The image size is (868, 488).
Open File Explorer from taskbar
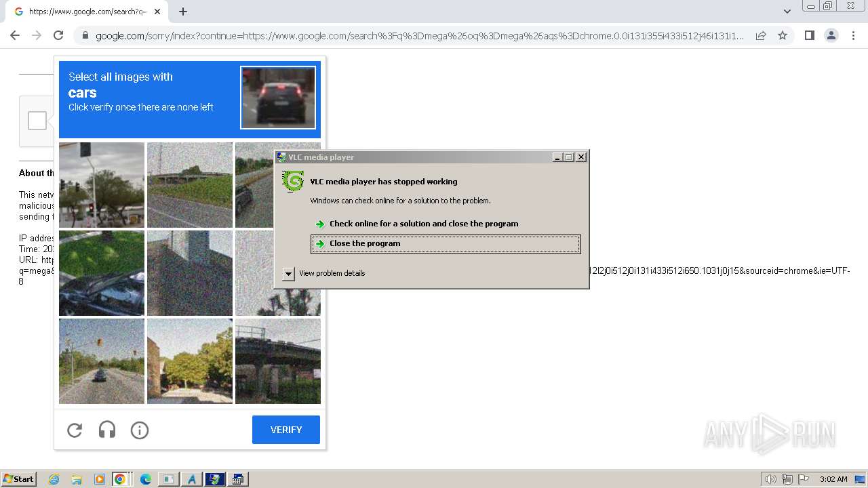click(77, 479)
